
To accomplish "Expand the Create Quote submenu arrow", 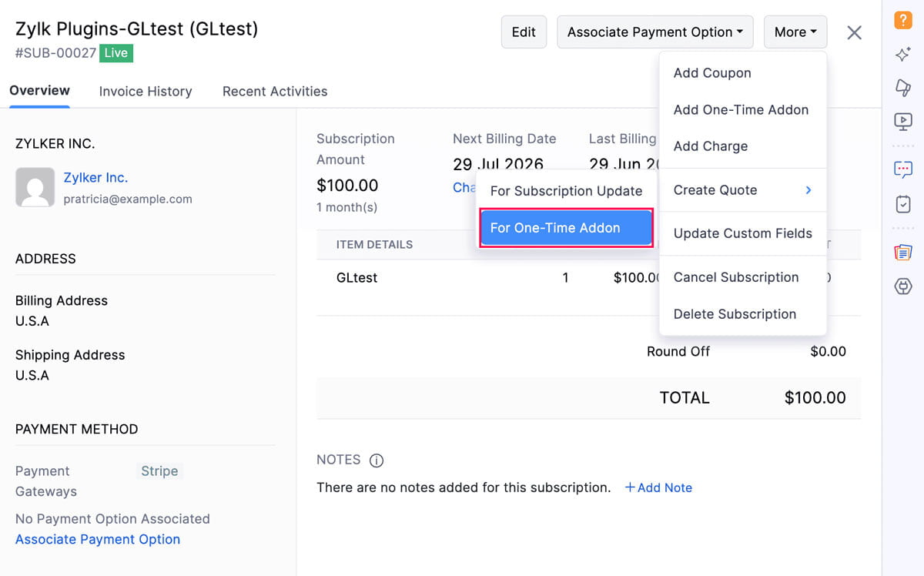I will [x=808, y=190].
